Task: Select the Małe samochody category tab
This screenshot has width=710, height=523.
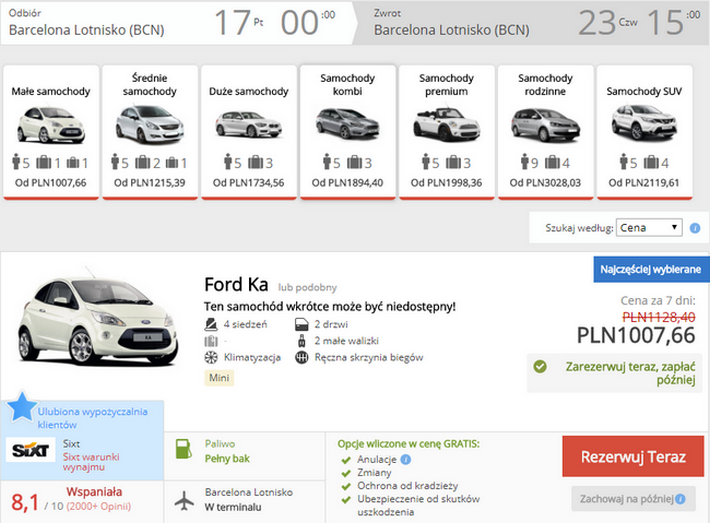Action: [51, 132]
